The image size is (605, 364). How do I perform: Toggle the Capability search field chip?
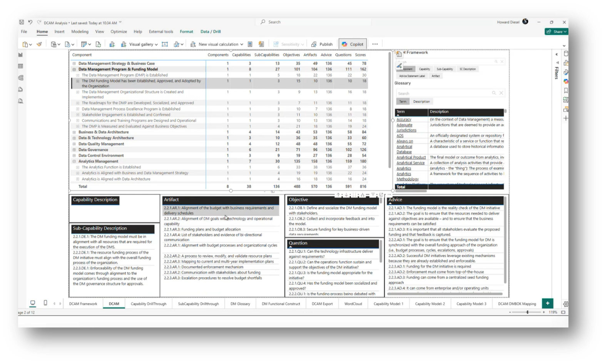pyautogui.click(x=424, y=69)
